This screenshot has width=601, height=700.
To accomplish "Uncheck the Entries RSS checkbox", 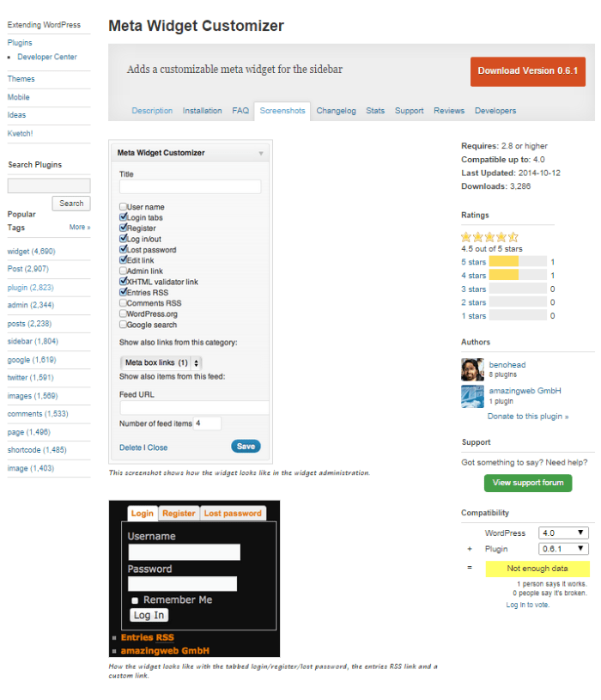I will pos(123,292).
